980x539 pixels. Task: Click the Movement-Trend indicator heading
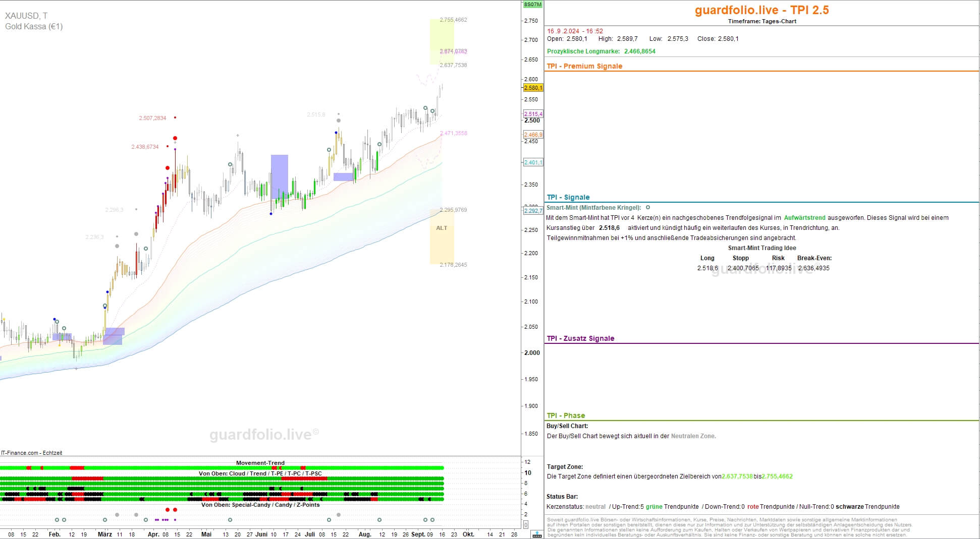coord(260,463)
